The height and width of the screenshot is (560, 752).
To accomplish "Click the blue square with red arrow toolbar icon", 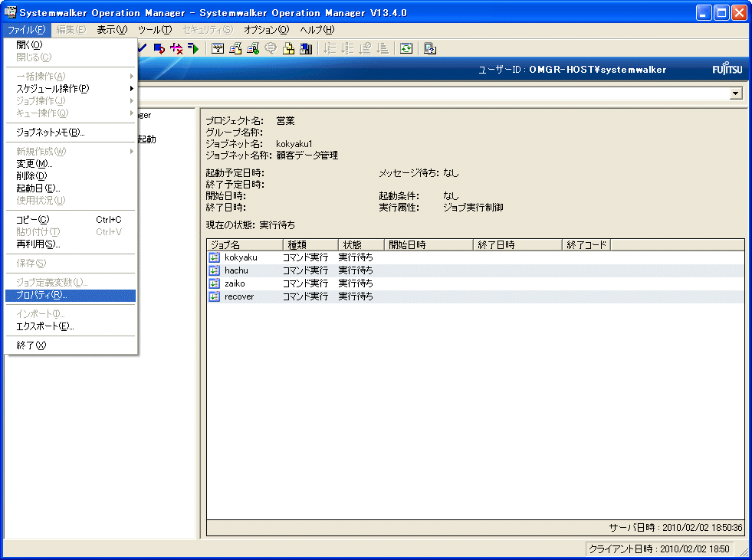I will (x=159, y=48).
